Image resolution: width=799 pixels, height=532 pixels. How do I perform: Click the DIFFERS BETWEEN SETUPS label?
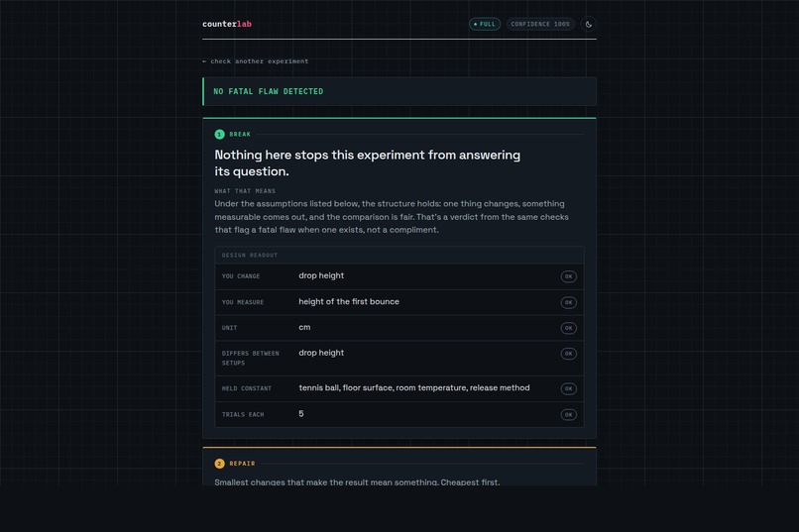(250, 358)
